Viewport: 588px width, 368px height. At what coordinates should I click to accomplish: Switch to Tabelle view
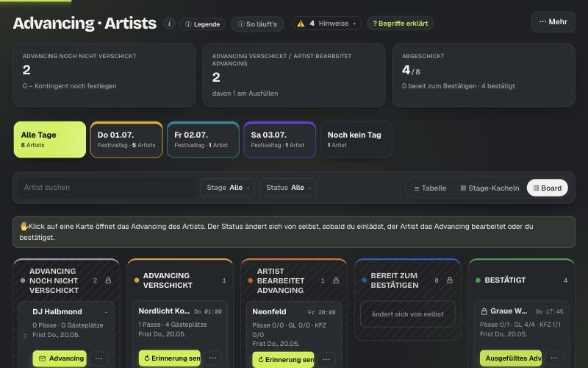tap(430, 188)
